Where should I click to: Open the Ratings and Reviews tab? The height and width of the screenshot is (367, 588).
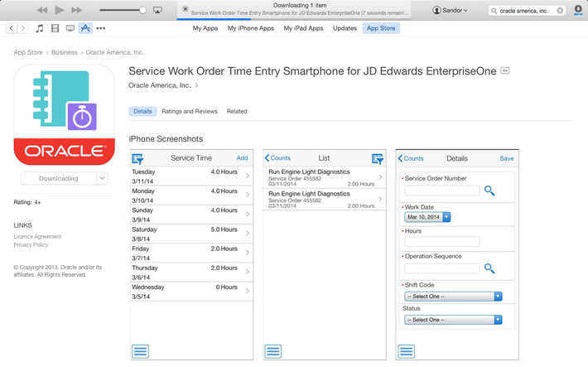point(190,112)
